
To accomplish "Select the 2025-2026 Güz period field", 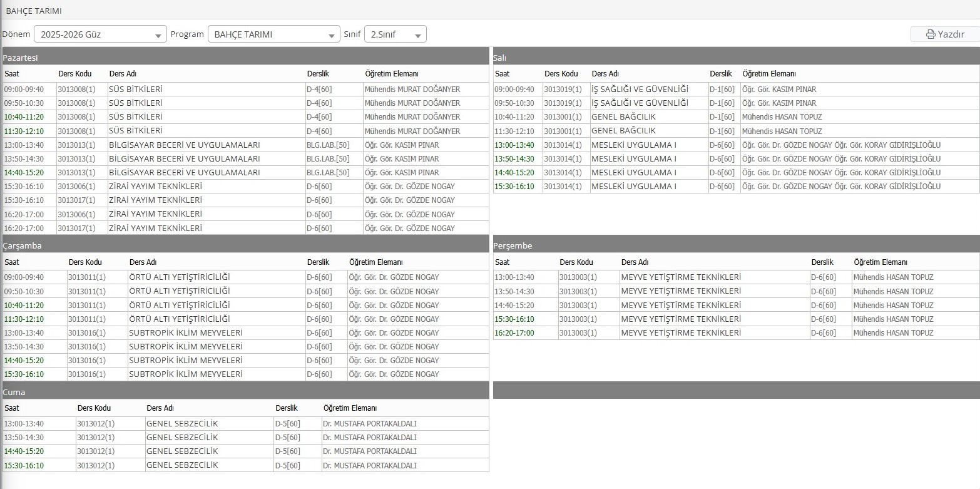I will [x=100, y=34].
